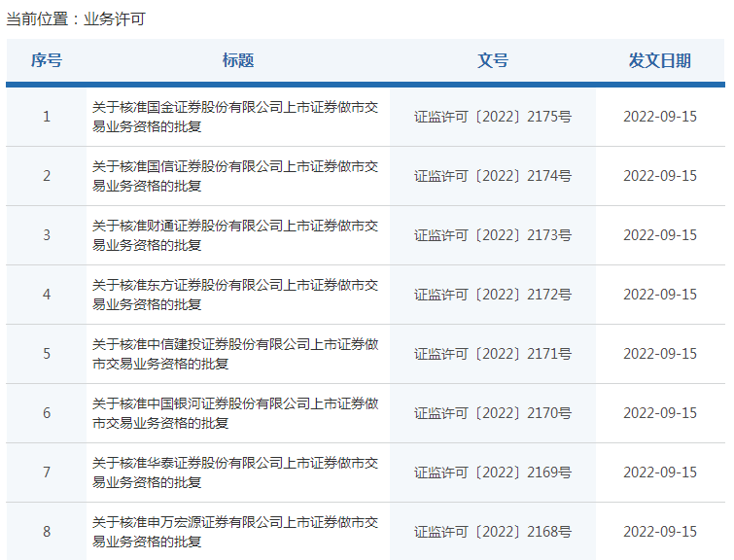The image size is (734, 560).
Task: Open the 申万宏源证券 approval notice title
Action: coord(235,532)
